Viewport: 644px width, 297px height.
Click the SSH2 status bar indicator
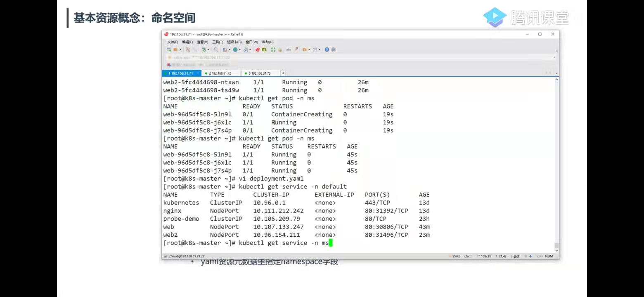coord(455,256)
